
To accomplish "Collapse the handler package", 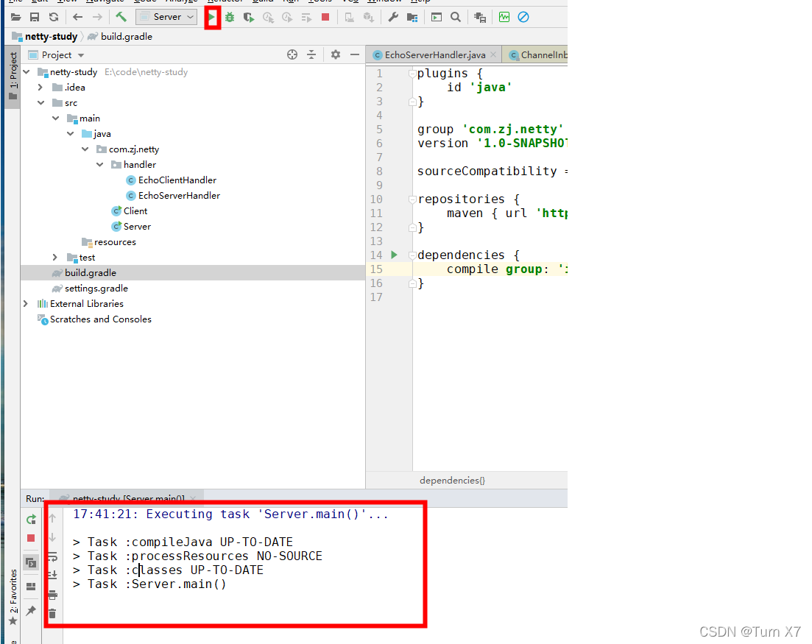I will [100, 165].
